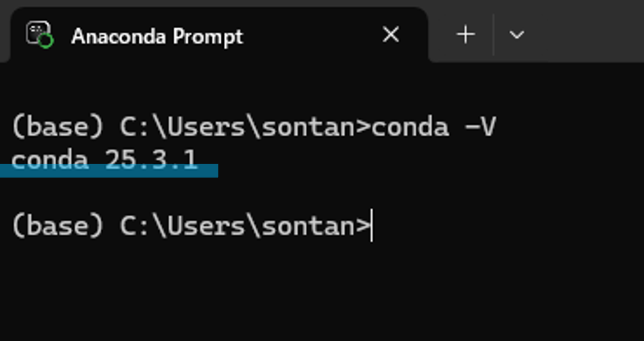
Task: Click the blank line between output and prompt
Action: [322, 193]
